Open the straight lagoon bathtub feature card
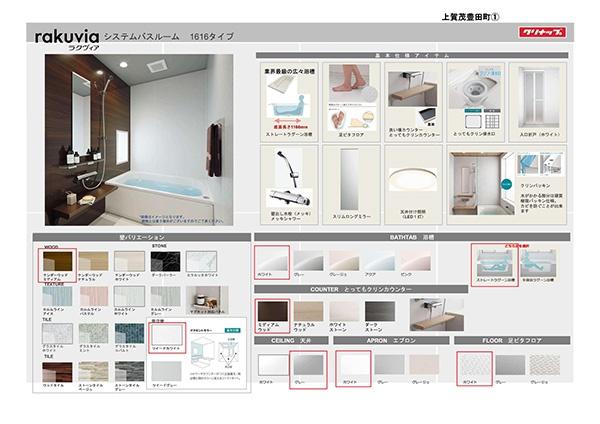This screenshot has height=424, width=600. 289,102
